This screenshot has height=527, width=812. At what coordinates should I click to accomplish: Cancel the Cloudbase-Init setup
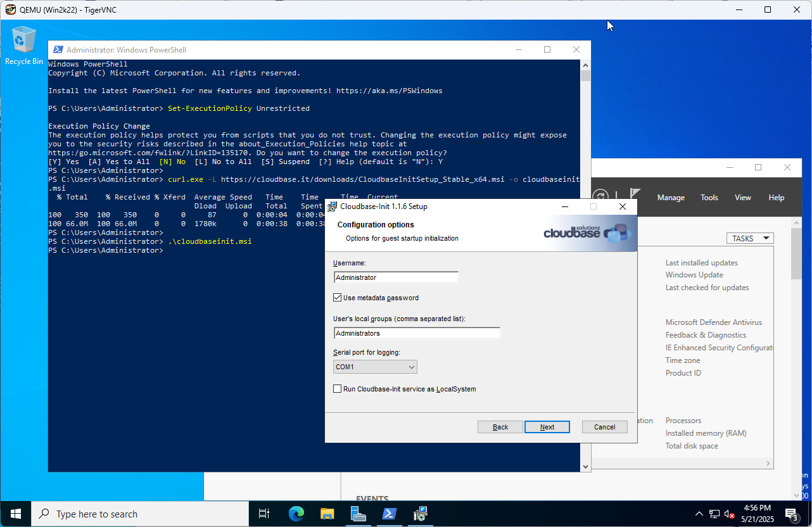(x=605, y=427)
